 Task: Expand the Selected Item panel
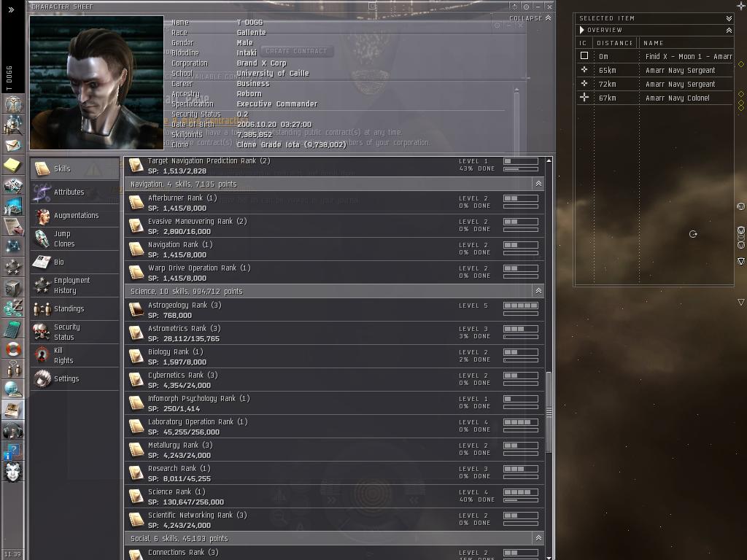729,18
